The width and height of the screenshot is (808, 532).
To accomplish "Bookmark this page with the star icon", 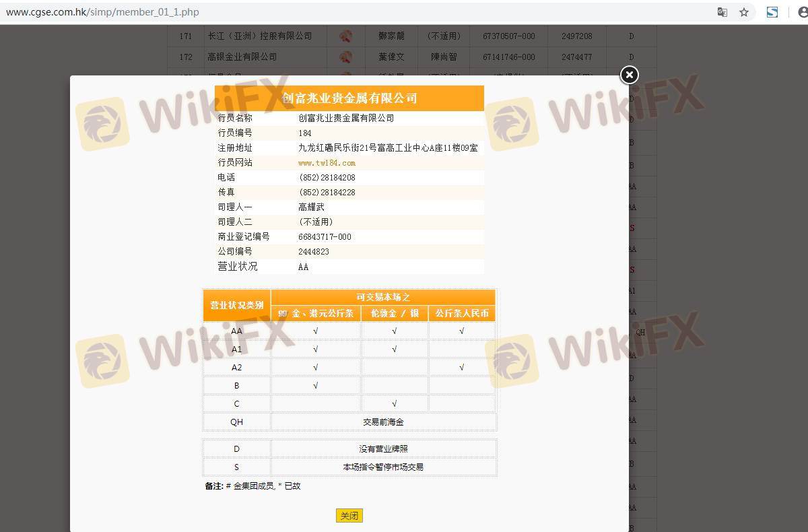I will click(x=744, y=12).
